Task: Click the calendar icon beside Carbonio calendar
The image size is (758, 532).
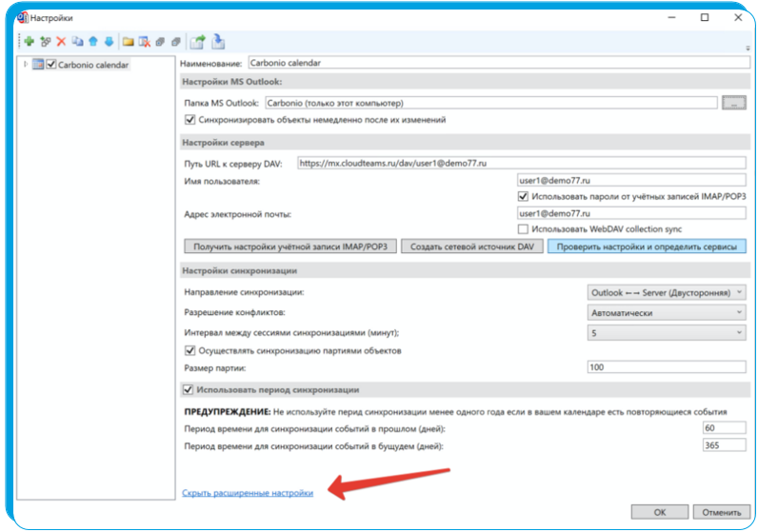Action: click(x=38, y=65)
